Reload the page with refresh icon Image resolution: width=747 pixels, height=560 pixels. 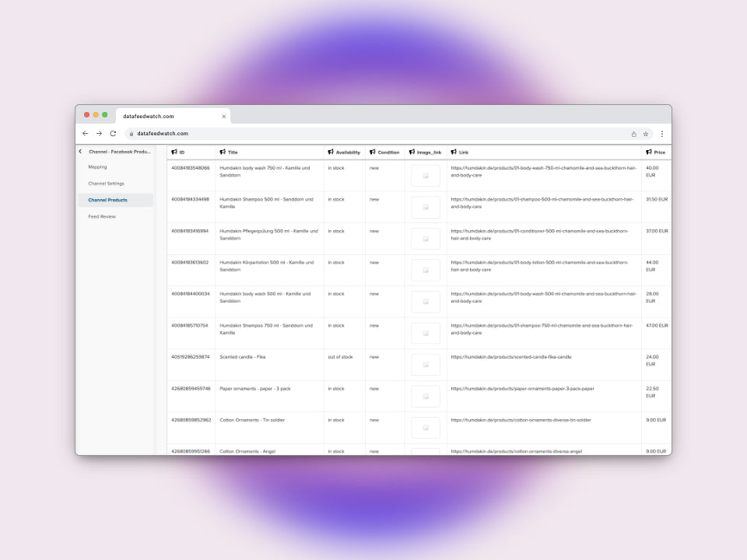113,134
